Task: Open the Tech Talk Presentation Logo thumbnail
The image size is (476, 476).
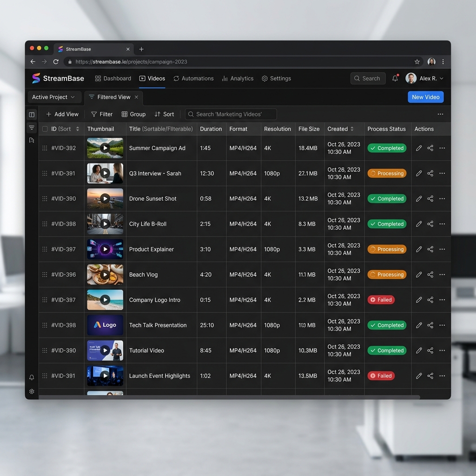Action: click(x=105, y=325)
